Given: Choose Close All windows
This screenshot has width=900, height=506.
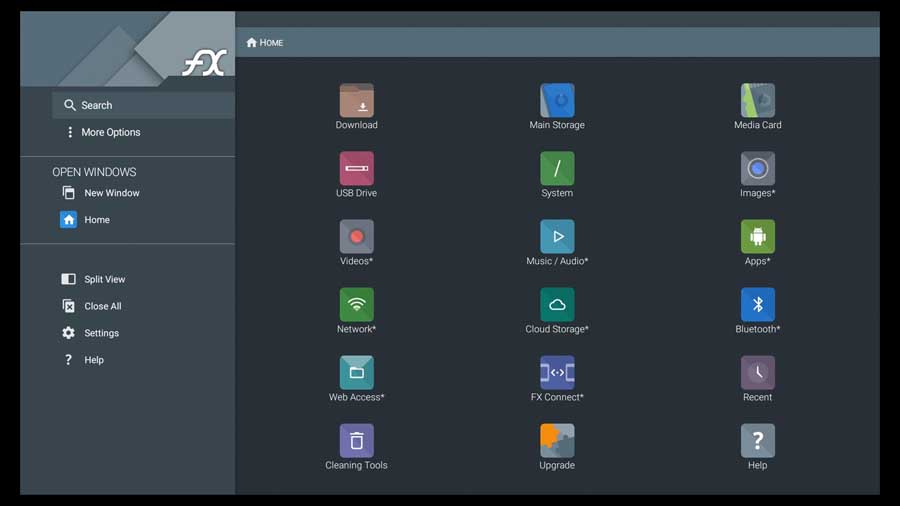Looking at the screenshot, I should (x=91, y=306).
